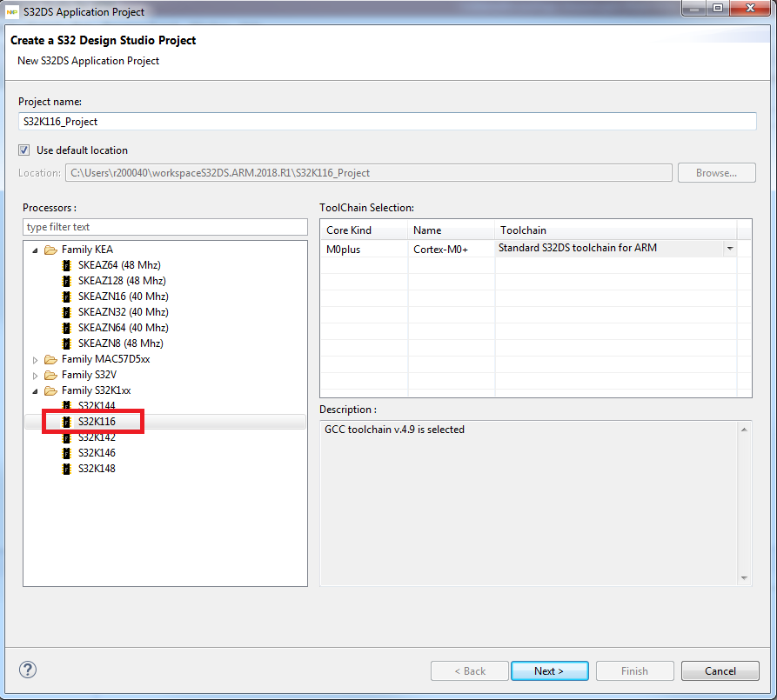This screenshot has width=777, height=700.
Task: Click the Name column header
Action: click(451, 230)
